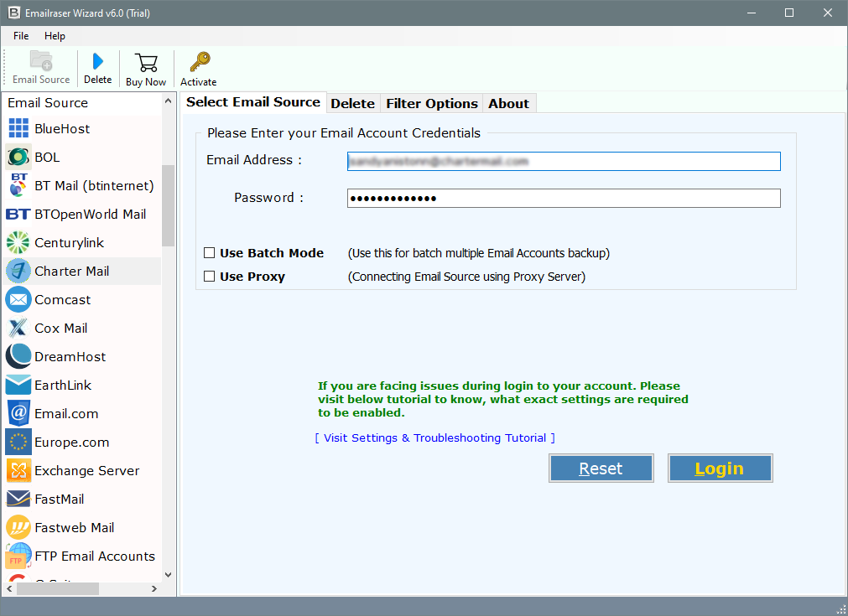Open the Filter Options tab

click(x=432, y=103)
